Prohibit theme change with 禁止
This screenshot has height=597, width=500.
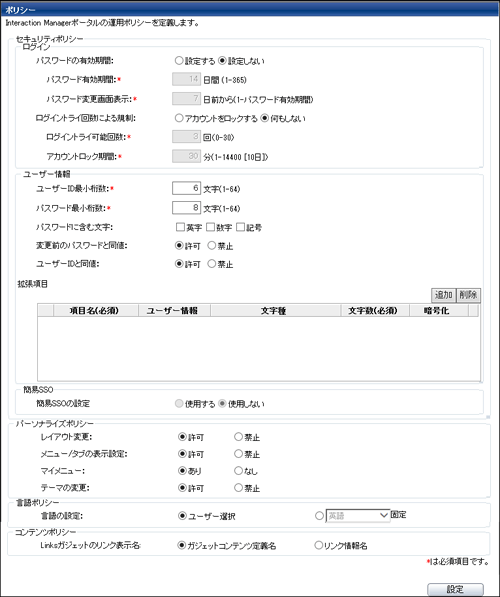click(238, 488)
